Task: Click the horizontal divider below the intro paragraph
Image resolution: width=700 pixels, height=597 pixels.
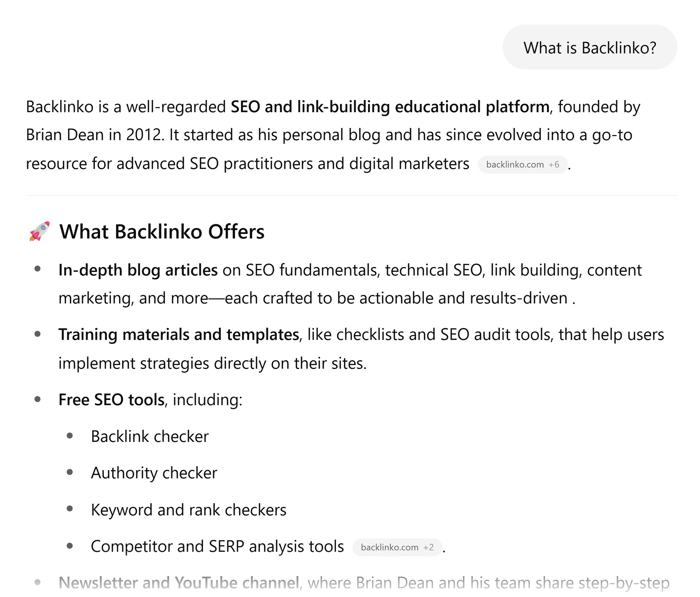Action: click(x=351, y=195)
